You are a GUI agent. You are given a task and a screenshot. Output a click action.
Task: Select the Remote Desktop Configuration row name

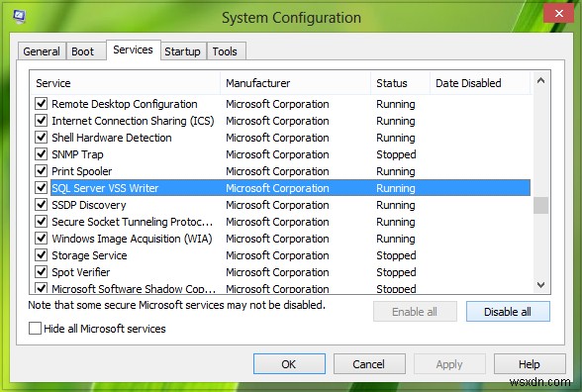tap(125, 104)
